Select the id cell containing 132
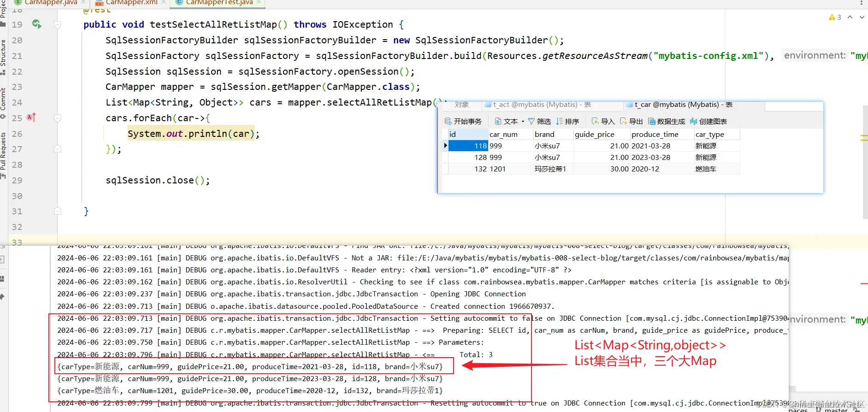The width and height of the screenshot is (868, 412). (x=468, y=169)
